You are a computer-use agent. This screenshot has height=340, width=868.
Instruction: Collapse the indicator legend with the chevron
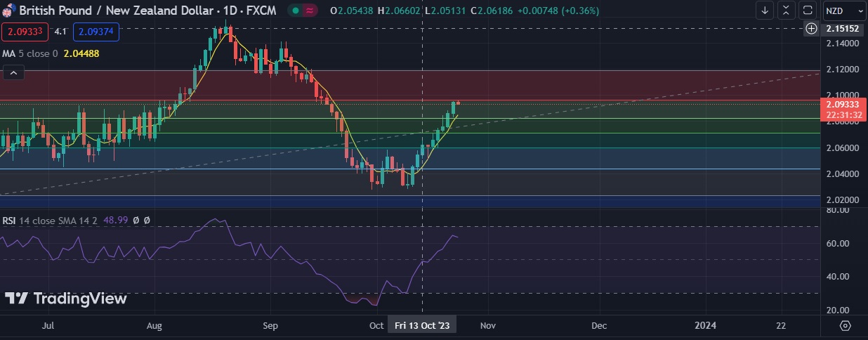point(13,72)
